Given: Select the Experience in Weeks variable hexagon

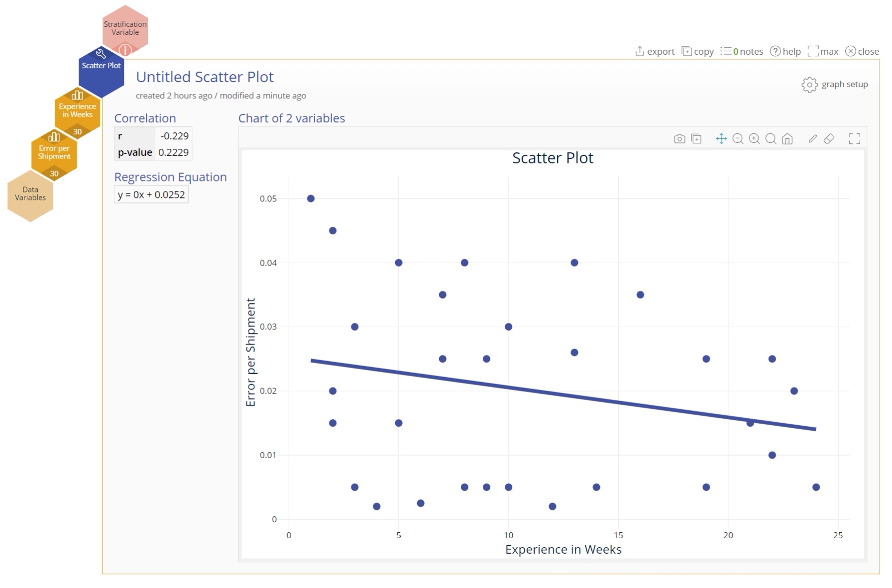Looking at the screenshot, I should pyautogui.click(x=77, y=113).
